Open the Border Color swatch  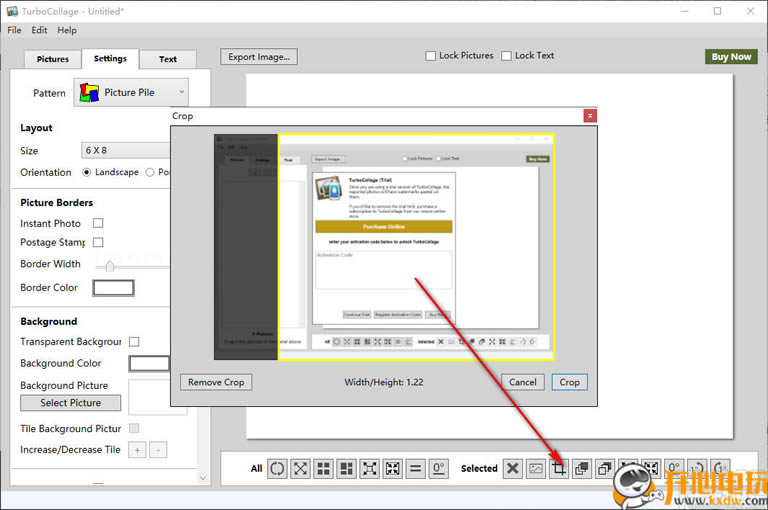click(113, 288)
